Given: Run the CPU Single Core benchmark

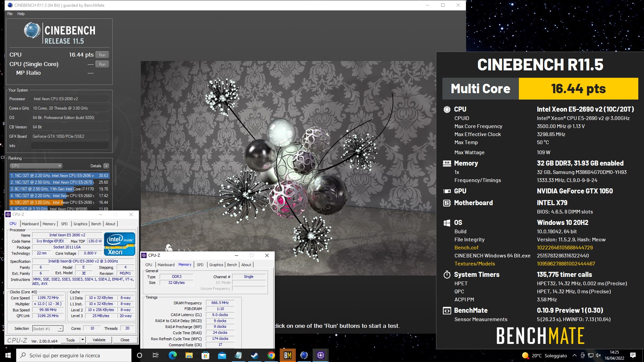Looking at the screenshot, I should (x=102, y=64).
